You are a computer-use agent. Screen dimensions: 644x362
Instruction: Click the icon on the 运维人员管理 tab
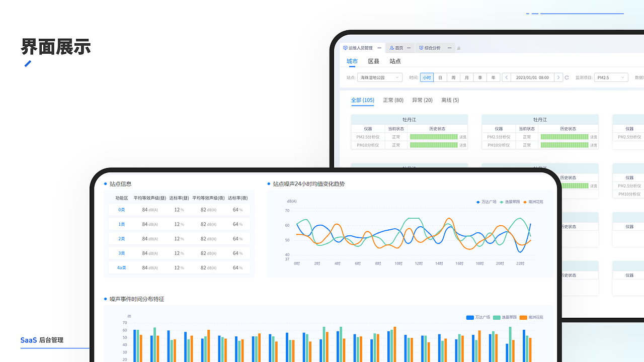[345, 48]
